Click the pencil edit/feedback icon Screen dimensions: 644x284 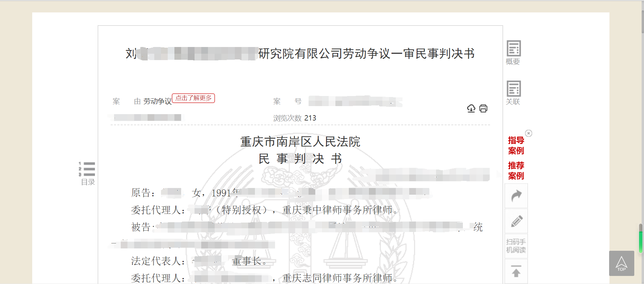point(516,221)
